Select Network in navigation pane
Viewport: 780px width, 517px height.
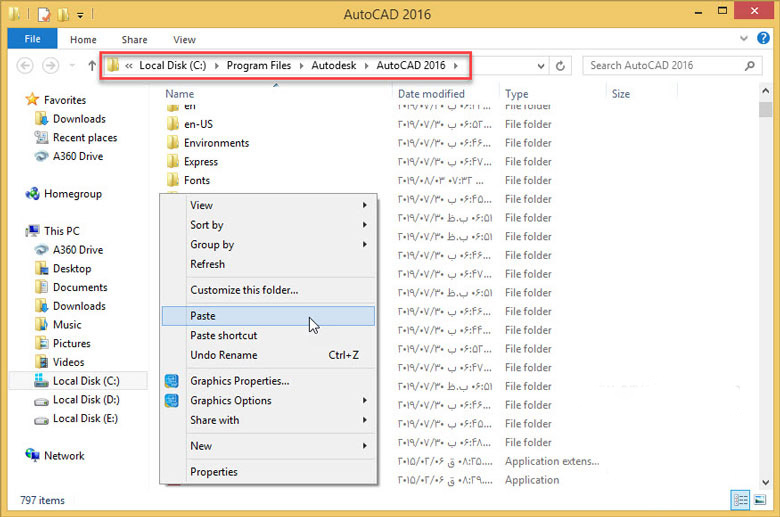55,456
